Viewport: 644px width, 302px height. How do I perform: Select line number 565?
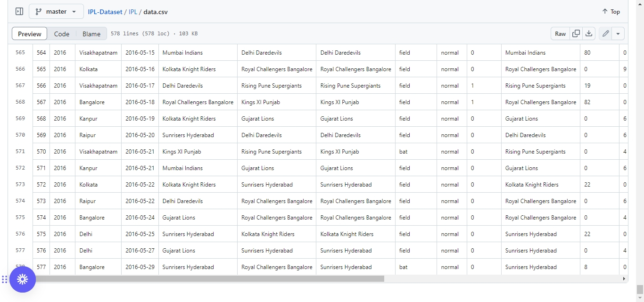coord(20,53)
